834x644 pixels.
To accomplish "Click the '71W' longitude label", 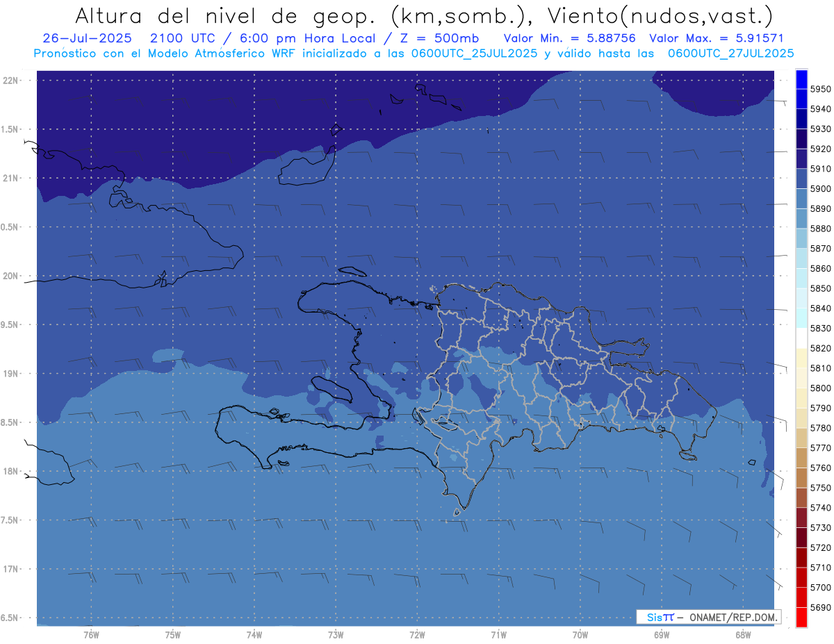I will [x=498, y=635].
